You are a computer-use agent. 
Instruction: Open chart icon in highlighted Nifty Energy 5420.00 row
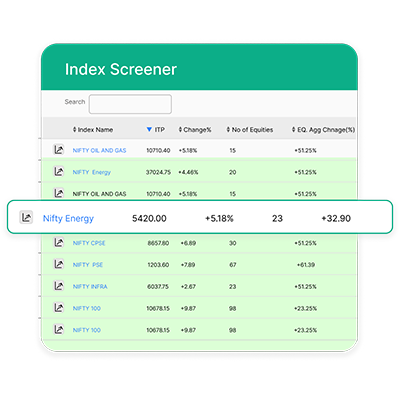tap(26, 217)
